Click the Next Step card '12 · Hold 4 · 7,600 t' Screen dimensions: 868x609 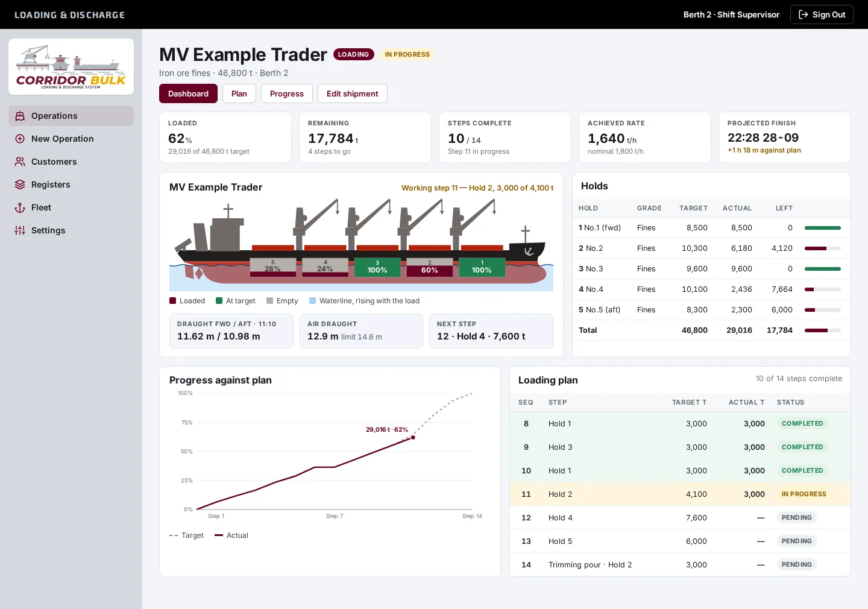[x=491, y=331]
